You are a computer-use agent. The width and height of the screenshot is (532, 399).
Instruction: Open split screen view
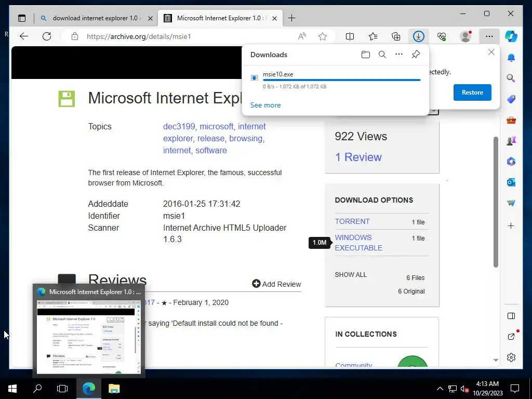point(350,36)
